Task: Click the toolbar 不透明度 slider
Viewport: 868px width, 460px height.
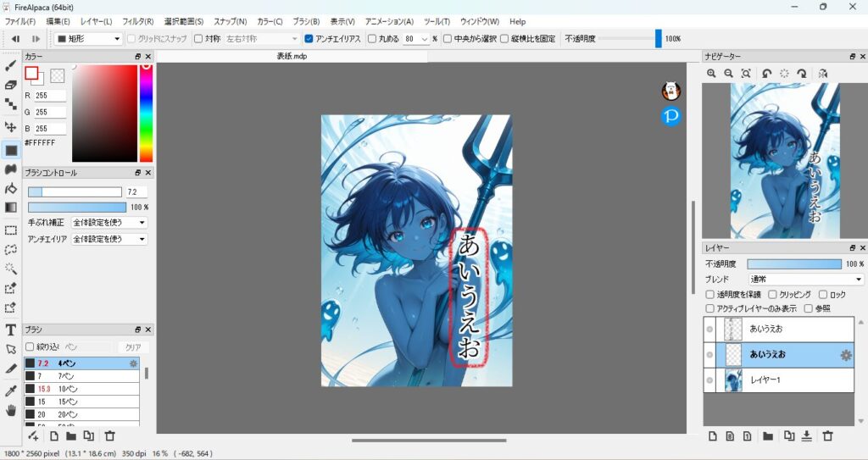Action: click(630, 39)
